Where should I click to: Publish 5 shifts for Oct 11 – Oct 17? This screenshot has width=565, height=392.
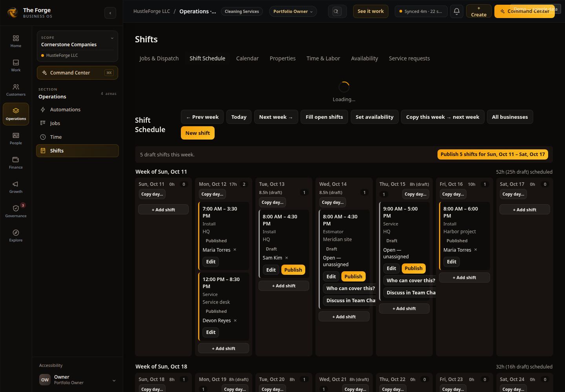[x=493, y=154]
